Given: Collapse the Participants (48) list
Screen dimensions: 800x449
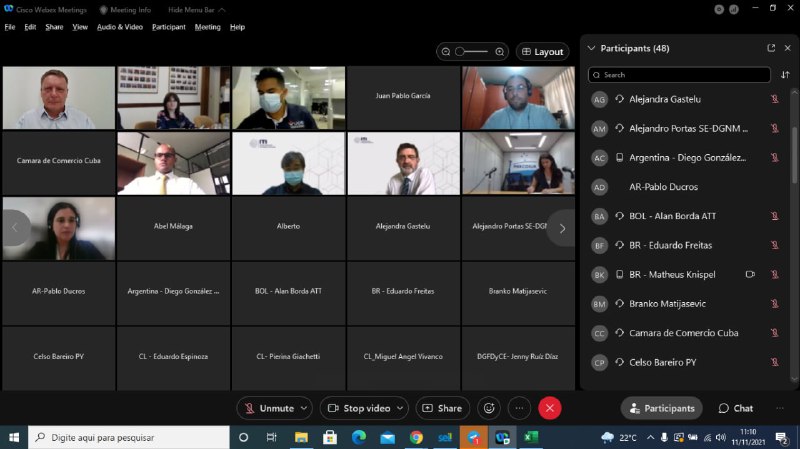Looking at the screenshot, I should 591,48.
